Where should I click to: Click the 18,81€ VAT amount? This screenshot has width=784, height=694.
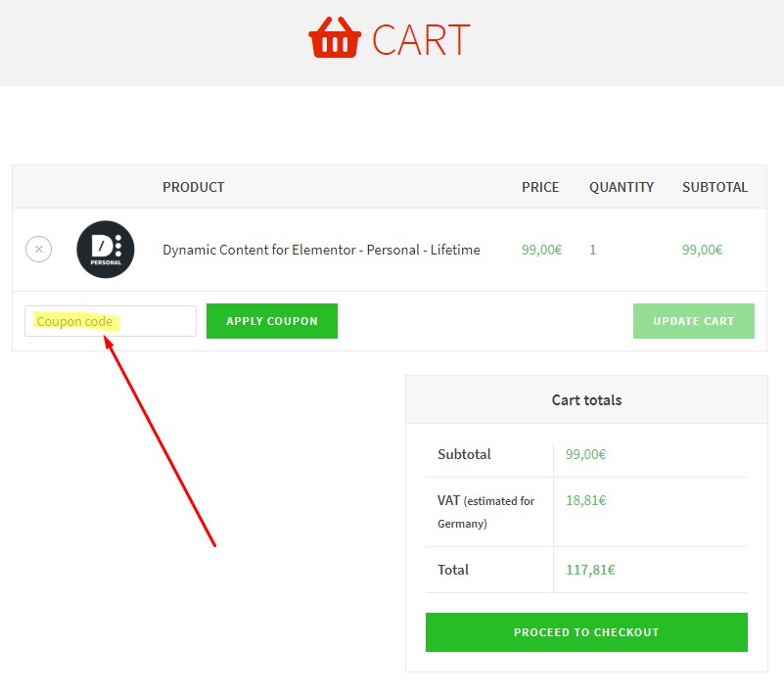pyautogui.click(x=585, y=500)
